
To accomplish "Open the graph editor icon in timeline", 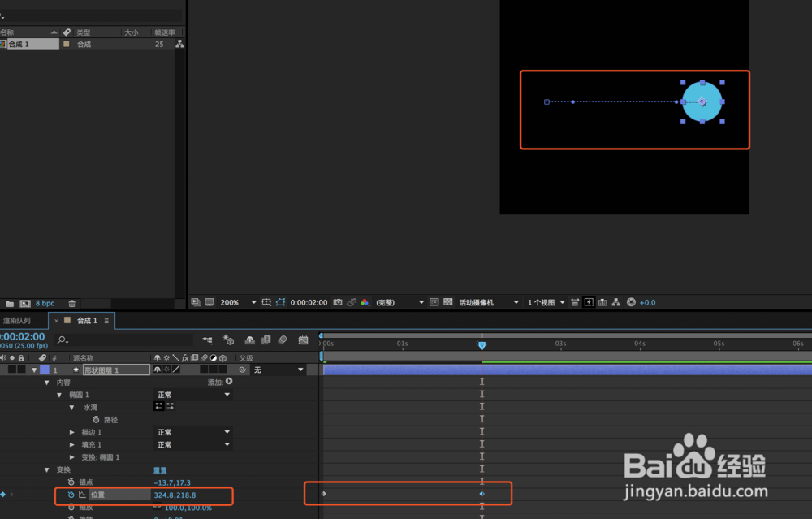I will coord(303,340).
